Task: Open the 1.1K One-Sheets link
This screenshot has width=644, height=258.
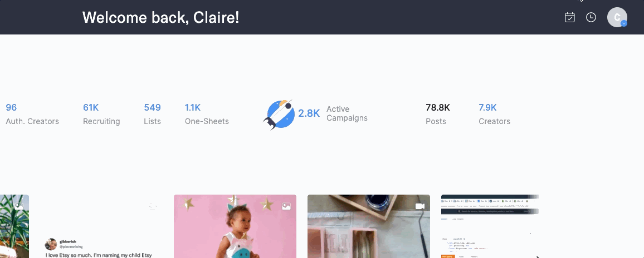Action: coord(207,115)
